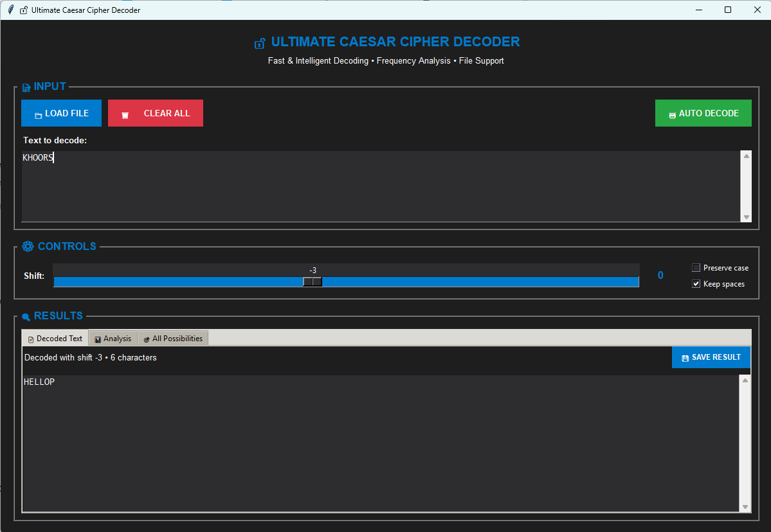
Task: Click the Shift slider handle
Action: coord(313,281)
